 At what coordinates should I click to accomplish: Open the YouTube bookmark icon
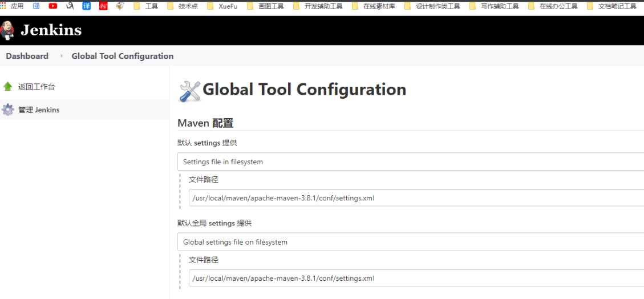click(x=53, y=6)
